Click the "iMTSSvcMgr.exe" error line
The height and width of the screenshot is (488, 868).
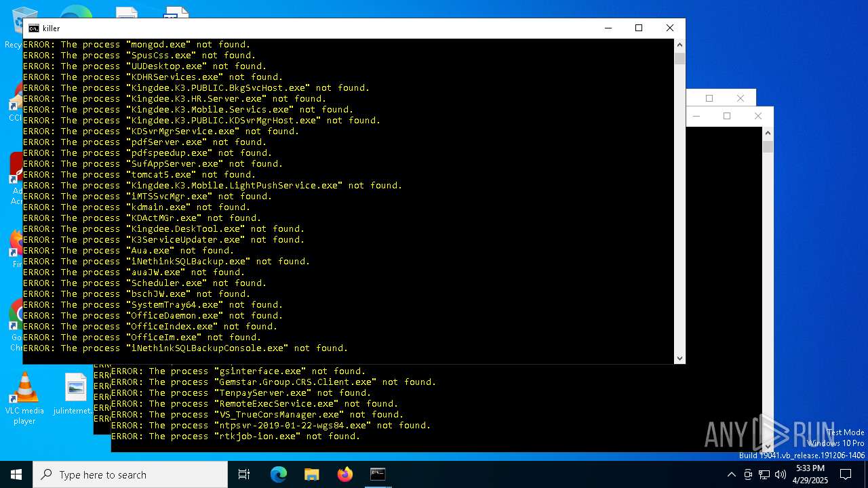tap(147, 197)
